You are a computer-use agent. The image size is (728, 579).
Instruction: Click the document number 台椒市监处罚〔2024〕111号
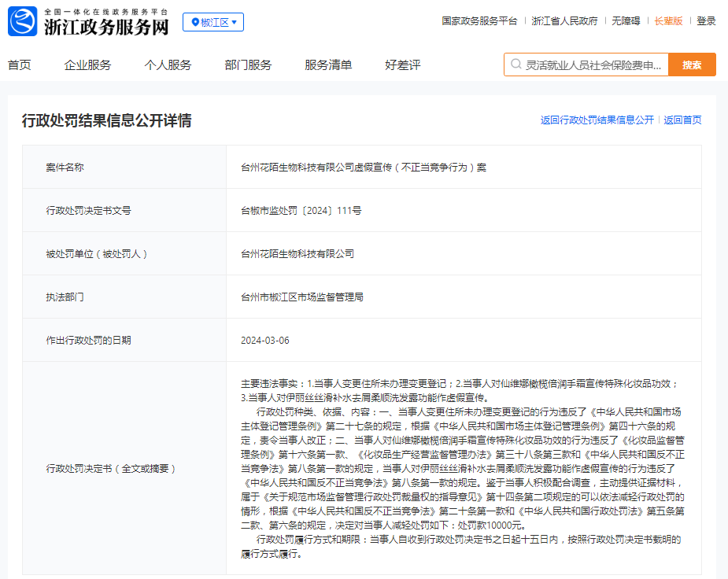tap(301, 211)
